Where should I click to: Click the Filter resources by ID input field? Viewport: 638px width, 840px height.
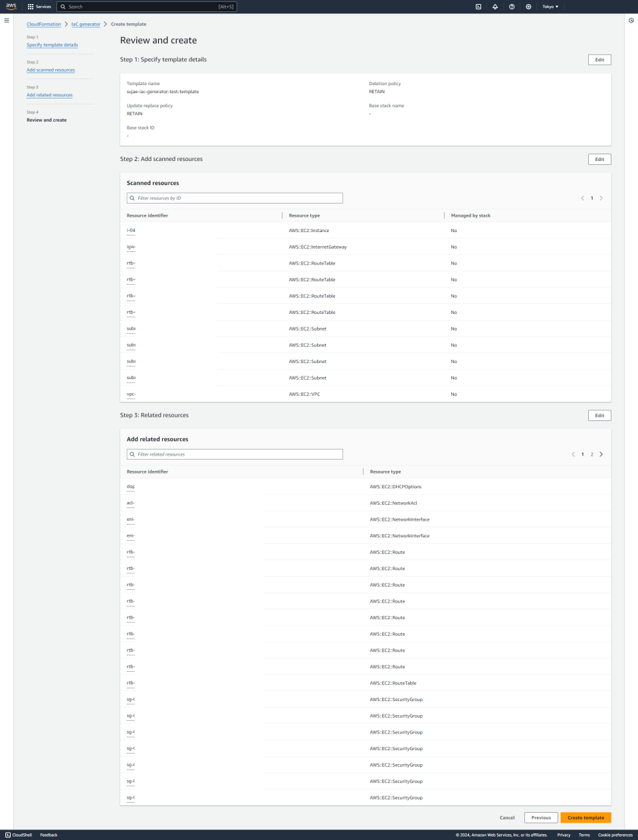[x=235, y=198]
